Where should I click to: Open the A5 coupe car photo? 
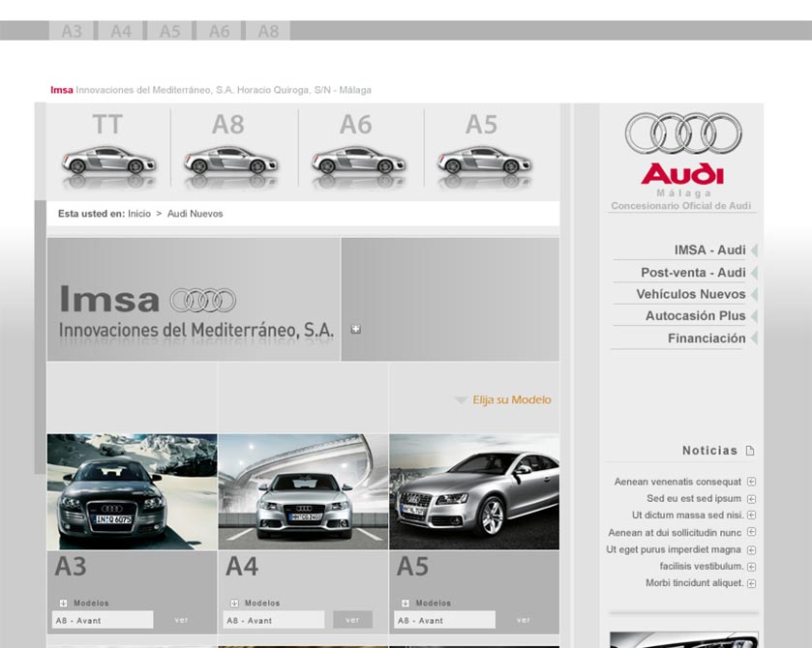pyautogui.click(x=474, y=491)
